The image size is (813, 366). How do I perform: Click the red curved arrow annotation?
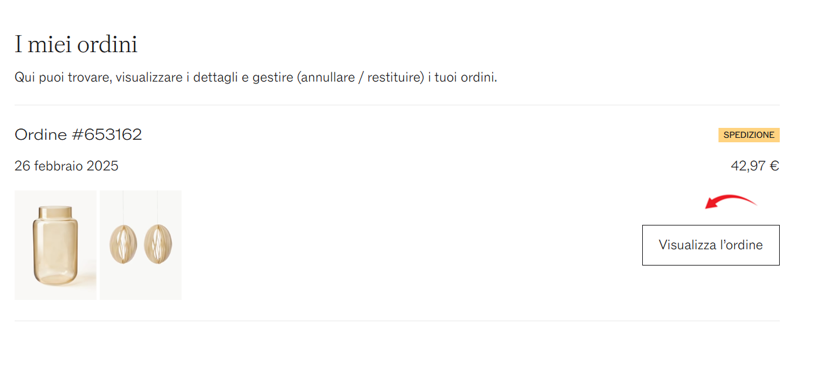click(731, 201)
